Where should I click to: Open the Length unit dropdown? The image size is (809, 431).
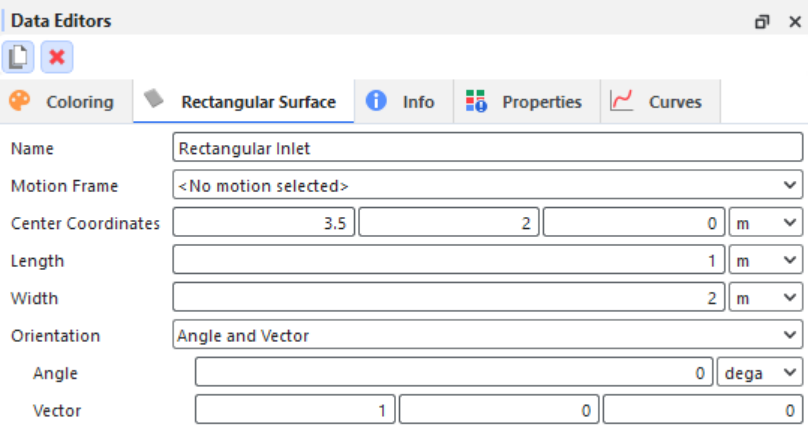(x=766, y=261)
